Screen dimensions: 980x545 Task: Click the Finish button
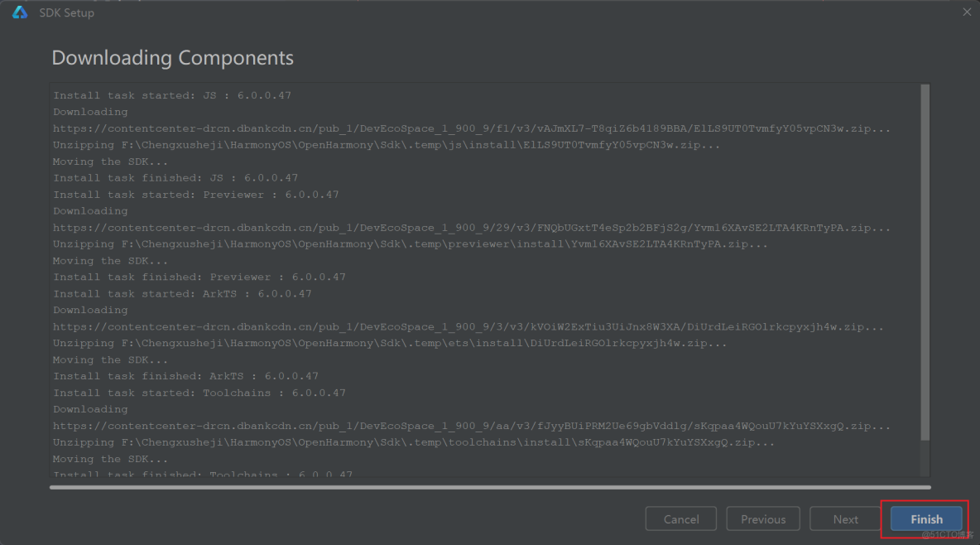click(x=926, y=519)
